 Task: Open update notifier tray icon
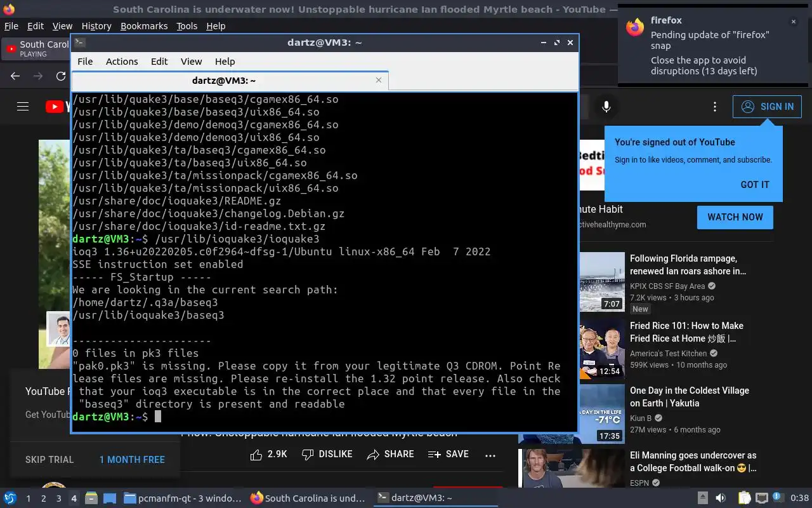click(x=780, y=498)
